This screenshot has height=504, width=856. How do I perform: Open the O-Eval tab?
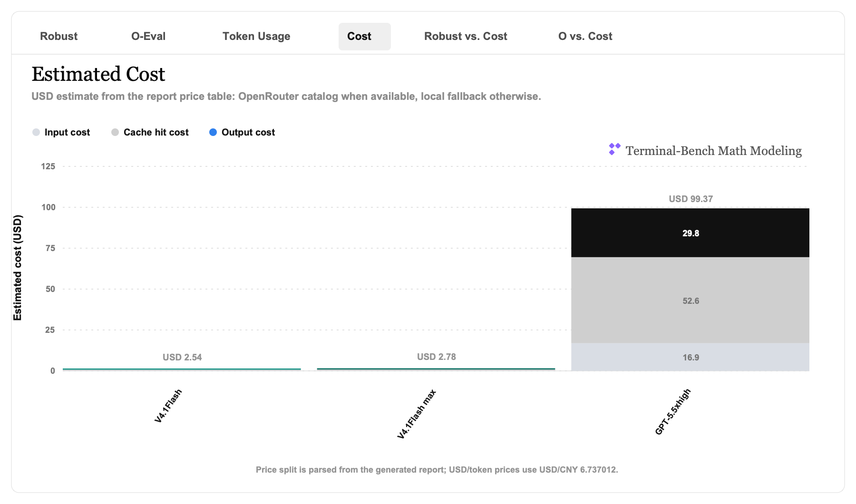[x=148, y=37]
